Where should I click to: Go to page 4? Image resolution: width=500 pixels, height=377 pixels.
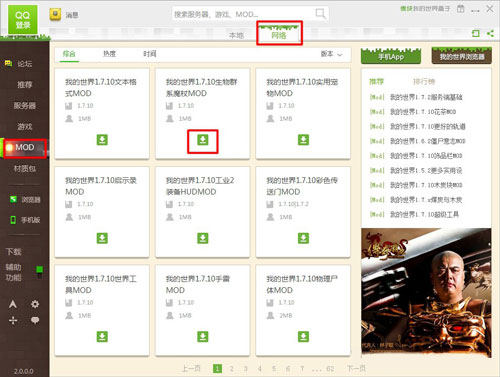coord(260,369)
